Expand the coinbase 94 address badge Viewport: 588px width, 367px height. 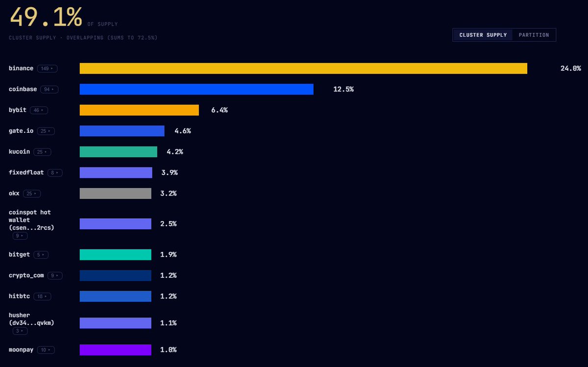(x=49, y=90)
